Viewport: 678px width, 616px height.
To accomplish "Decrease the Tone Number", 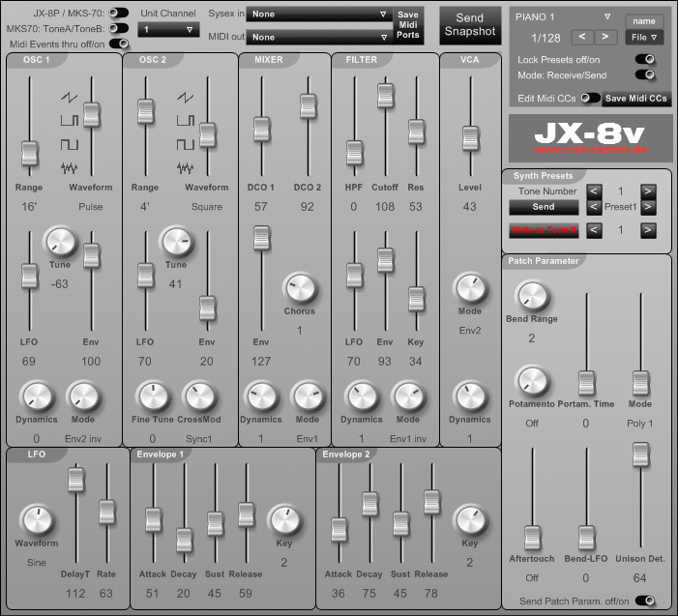I will click(594, 191).
